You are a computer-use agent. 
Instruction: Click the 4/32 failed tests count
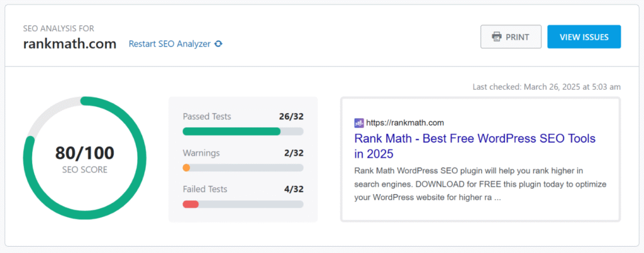click(294, 189)
